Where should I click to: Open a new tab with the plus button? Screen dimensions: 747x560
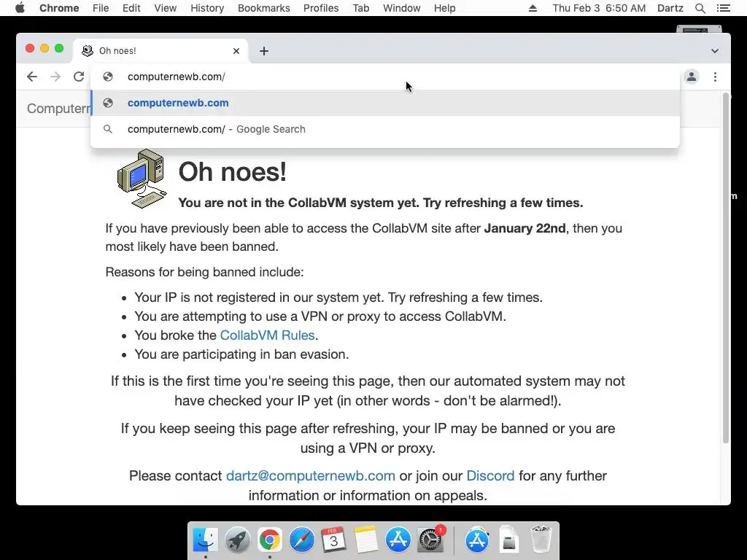click(264, 51)
